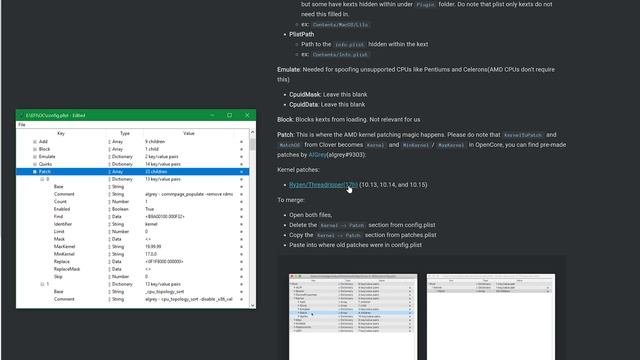Viewport: 640px width, 360px height.
Task: Select the '14 key/value pairs' Quirks value
Action: click(x=162, y=164)
